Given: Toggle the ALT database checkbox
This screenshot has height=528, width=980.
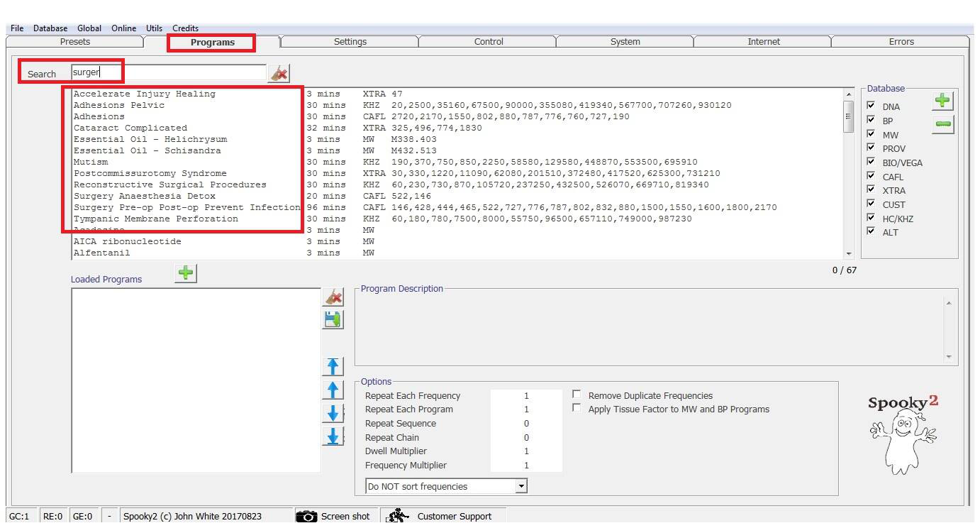Looking at the screenshot, I should click(872, 231).
